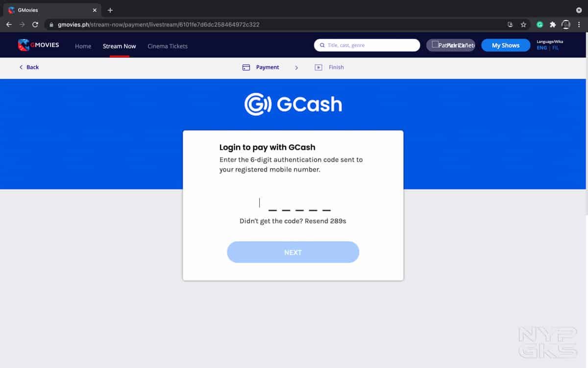Click the padlock site info icon
The image size is (588, 368).
(51, 24)
